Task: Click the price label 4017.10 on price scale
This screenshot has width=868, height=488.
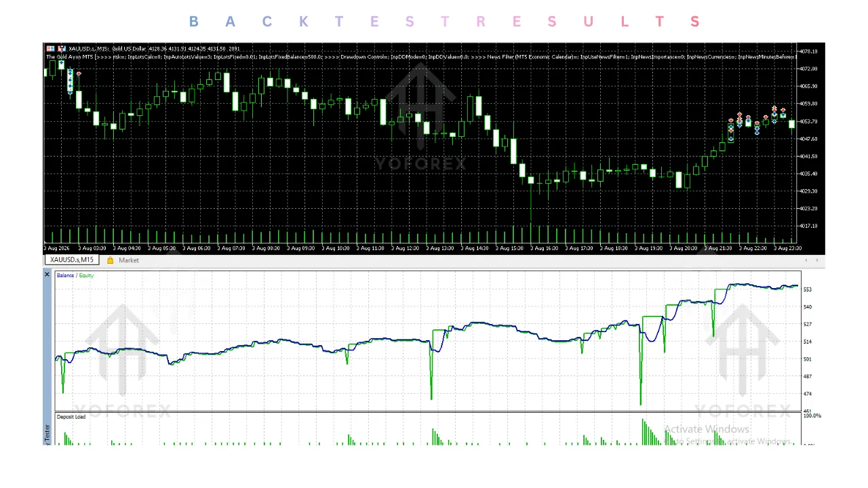Action: 809,226
